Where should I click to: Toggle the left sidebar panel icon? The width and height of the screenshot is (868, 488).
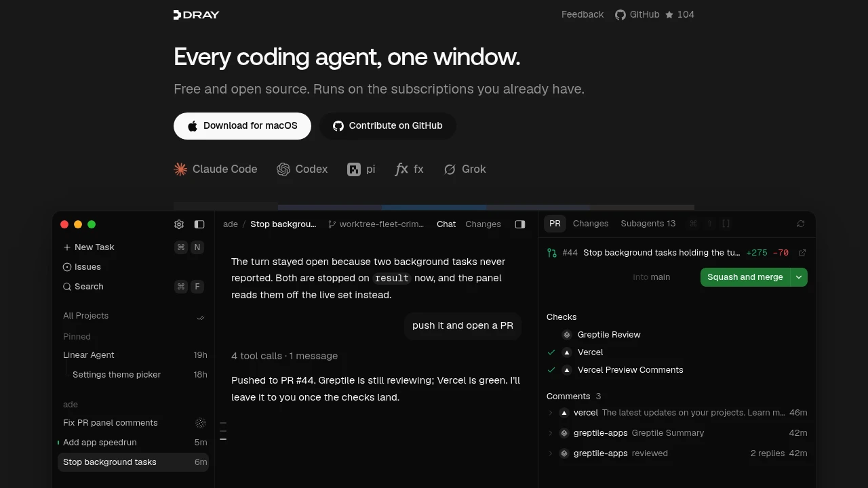(x=199, y=224)
